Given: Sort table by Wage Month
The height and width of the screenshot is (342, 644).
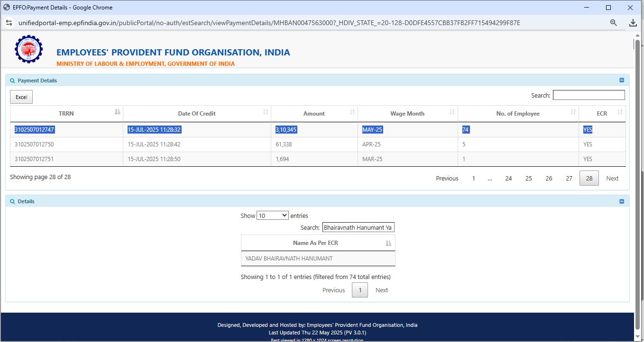Looking at the screenshot, I should point(407,114).
